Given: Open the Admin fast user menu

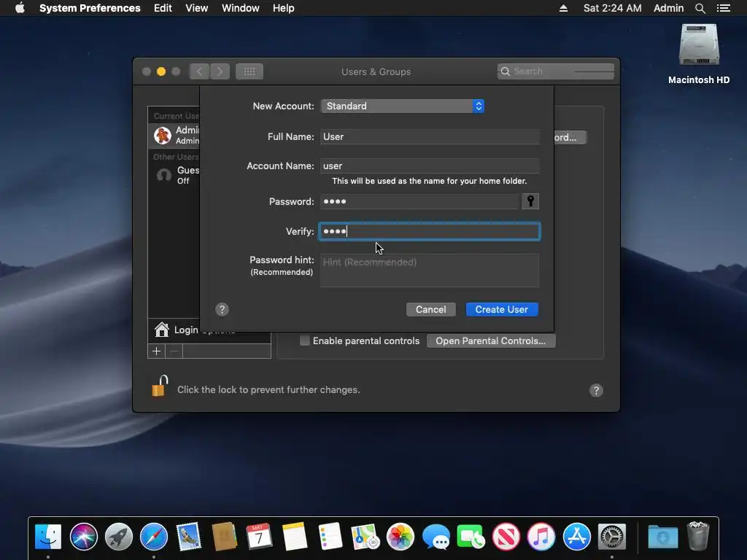Looking at the screenshot, I should click(668, 8).
